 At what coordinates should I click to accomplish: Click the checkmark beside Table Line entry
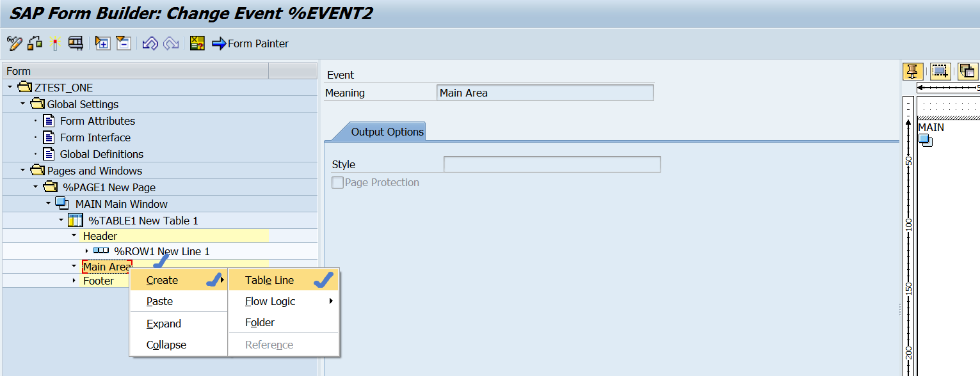tap(322, 279)
